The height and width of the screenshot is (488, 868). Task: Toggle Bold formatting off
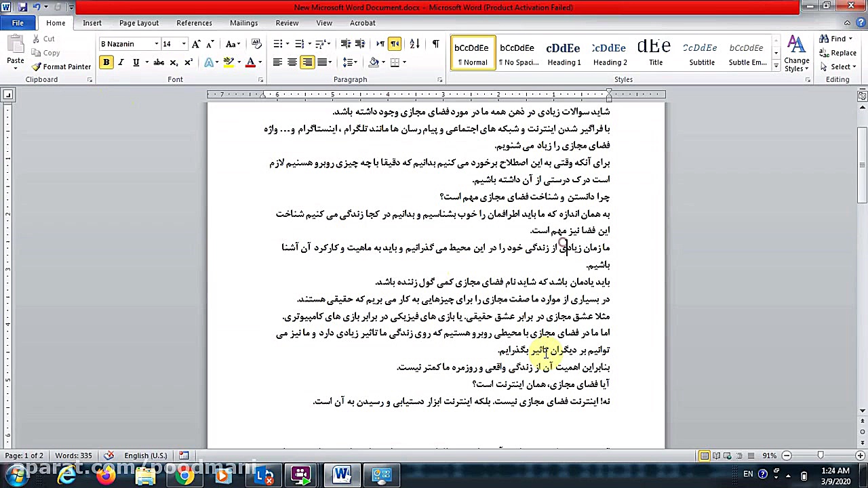(106, 62)
